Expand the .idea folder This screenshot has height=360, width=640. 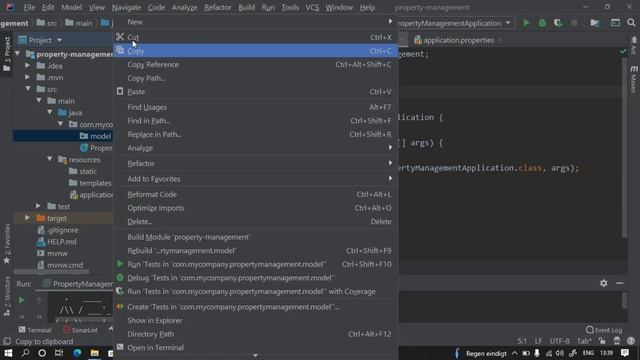pos(28,65)
